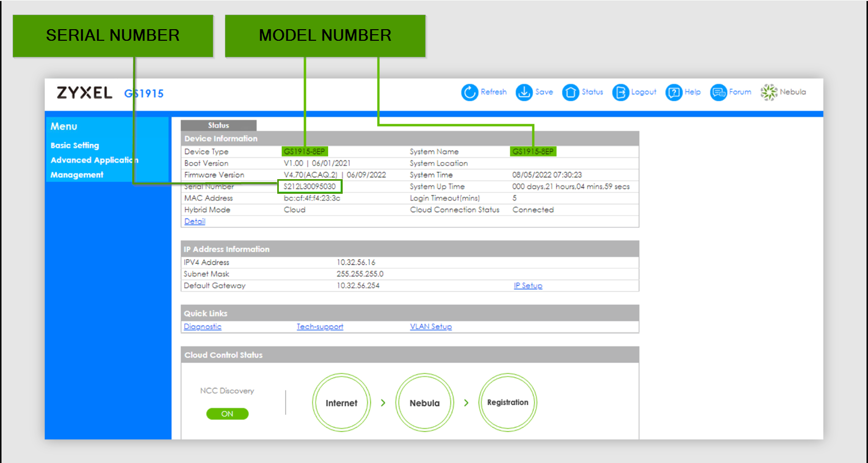Click the Logout text label

point(644,92)
